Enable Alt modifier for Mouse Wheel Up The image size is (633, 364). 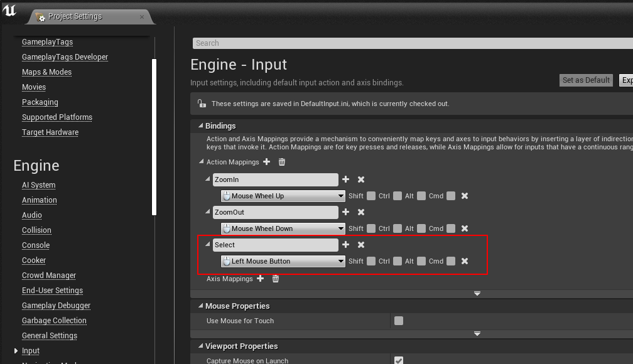point(421,196)
